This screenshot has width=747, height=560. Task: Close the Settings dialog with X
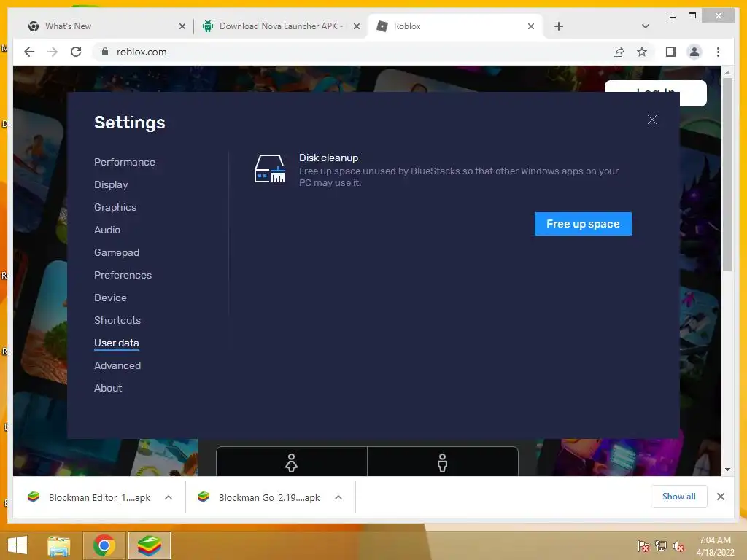(x=651, y=120)
